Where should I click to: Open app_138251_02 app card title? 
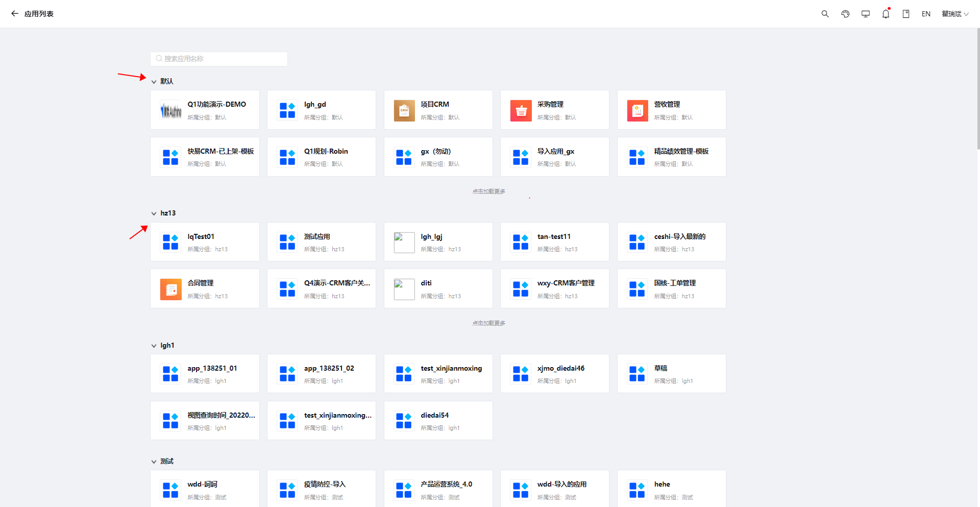point(329,368)
